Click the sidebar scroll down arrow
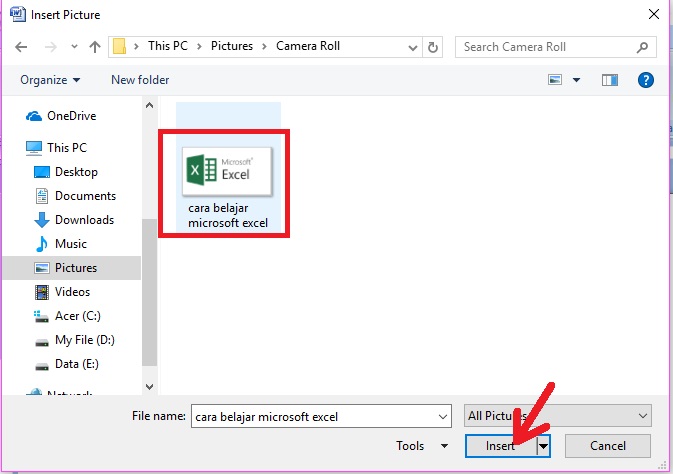 (149, 386)
